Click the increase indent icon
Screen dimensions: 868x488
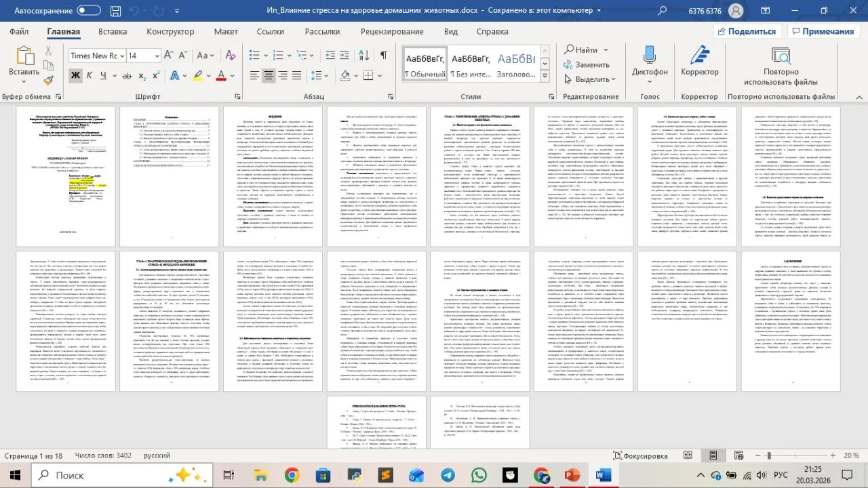click(x=344, y=56)
